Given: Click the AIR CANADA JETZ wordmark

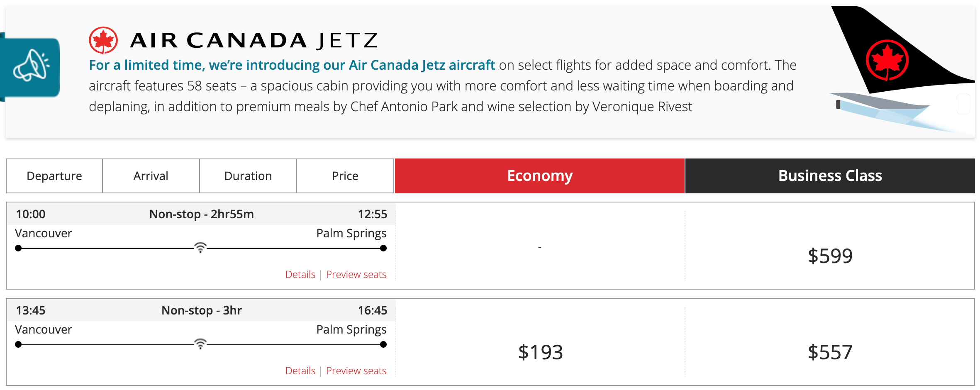Looking at the screenshot, I should tap(254, 41).
